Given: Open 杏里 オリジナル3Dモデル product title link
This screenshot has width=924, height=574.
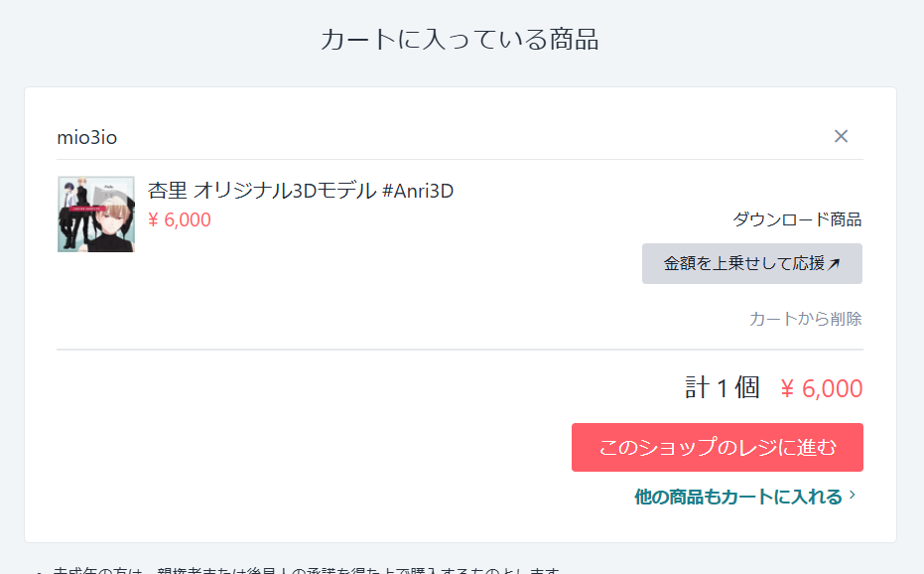Looking at the screenshot, I should click(x=300, y=191).
